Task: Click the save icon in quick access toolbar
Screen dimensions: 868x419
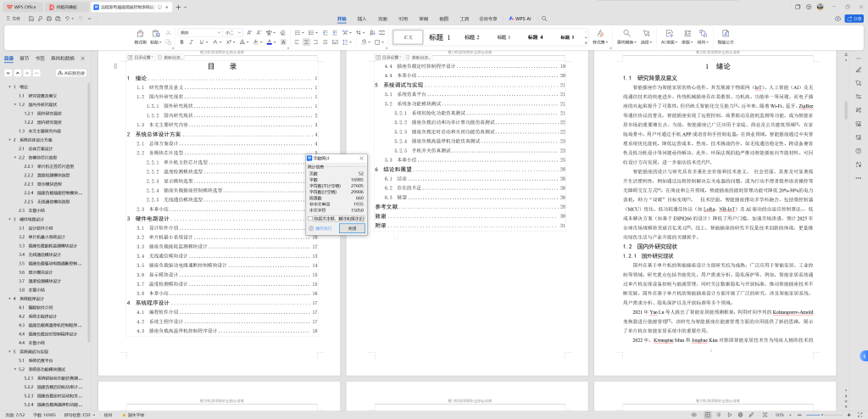Action: coord(31,18)
